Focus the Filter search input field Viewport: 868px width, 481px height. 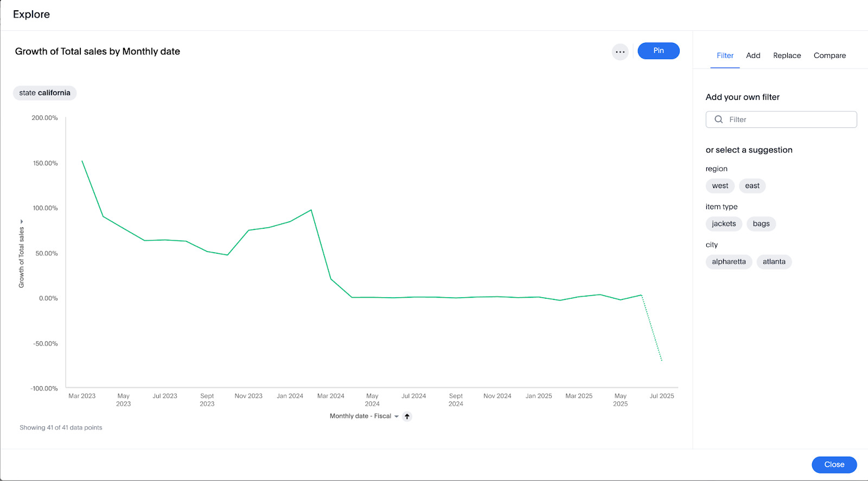(x=781, y=119)
